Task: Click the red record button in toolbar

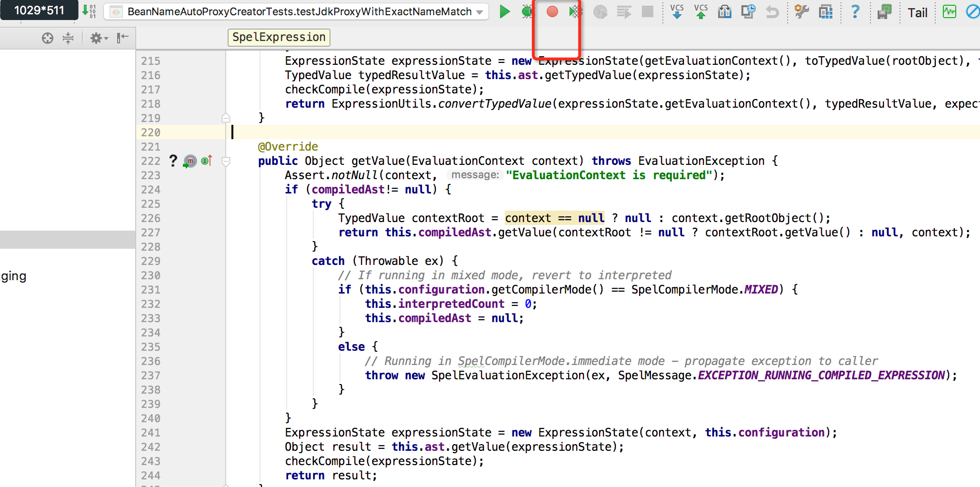Action: click(552, 11)
